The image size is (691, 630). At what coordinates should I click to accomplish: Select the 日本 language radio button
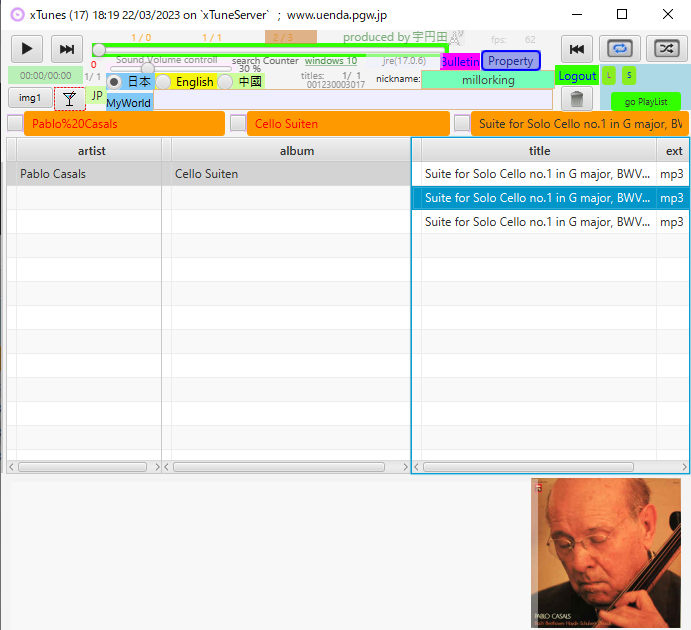click(114, 82)
